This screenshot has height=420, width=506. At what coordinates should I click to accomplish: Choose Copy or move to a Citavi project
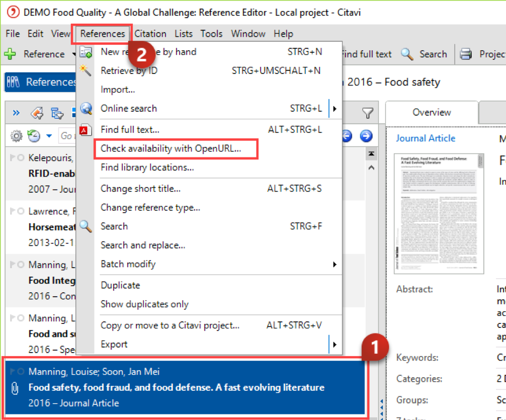pyautogui.click(x=170, y=325)
